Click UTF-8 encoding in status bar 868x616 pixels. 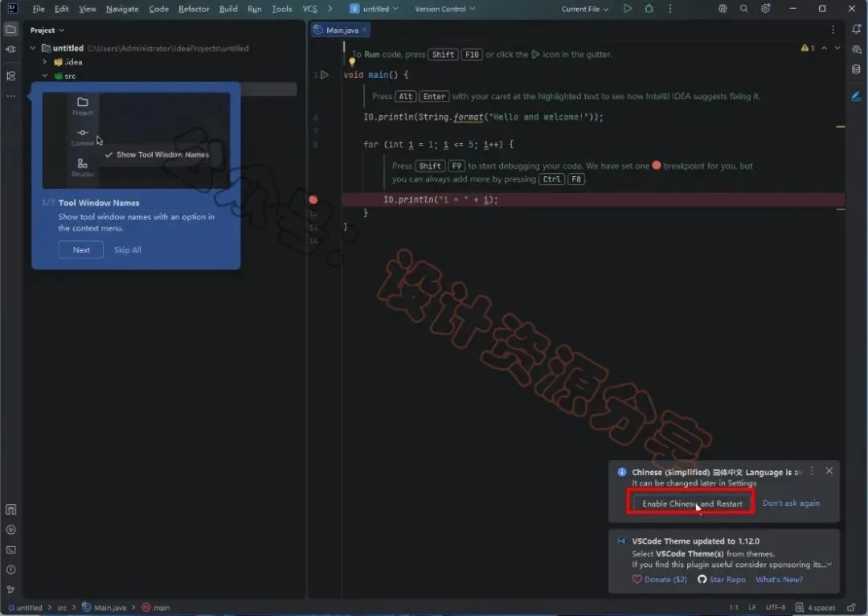775,608
